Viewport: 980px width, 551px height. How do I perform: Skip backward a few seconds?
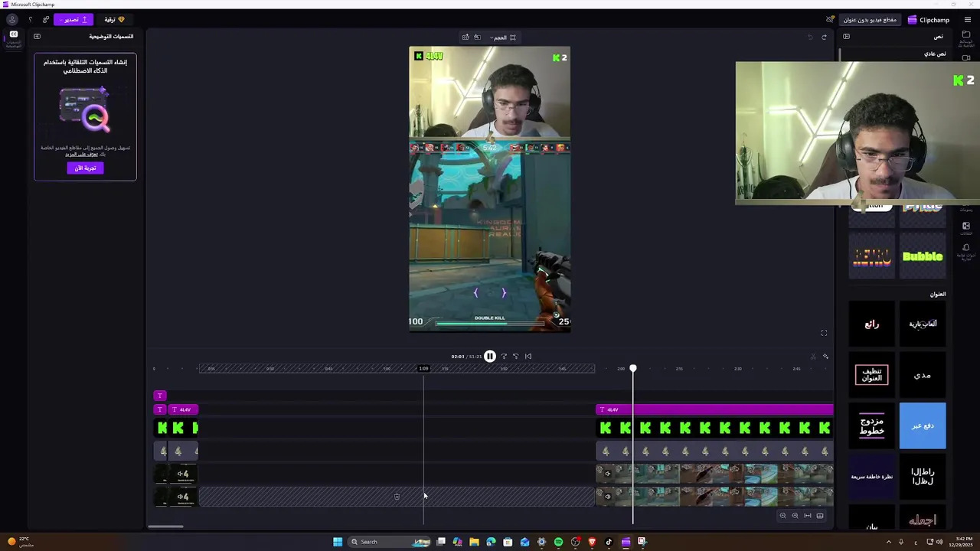pos(515,356)
